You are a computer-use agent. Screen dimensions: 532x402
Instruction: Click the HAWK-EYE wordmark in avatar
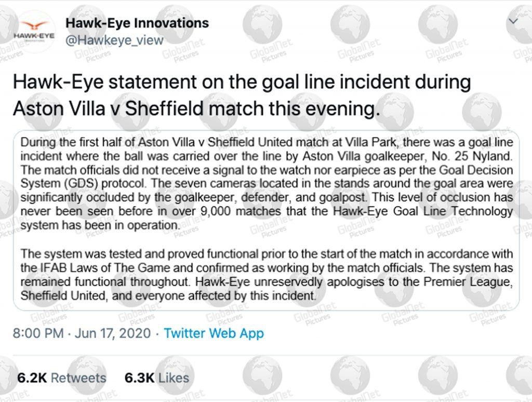(x=34, y=36)
